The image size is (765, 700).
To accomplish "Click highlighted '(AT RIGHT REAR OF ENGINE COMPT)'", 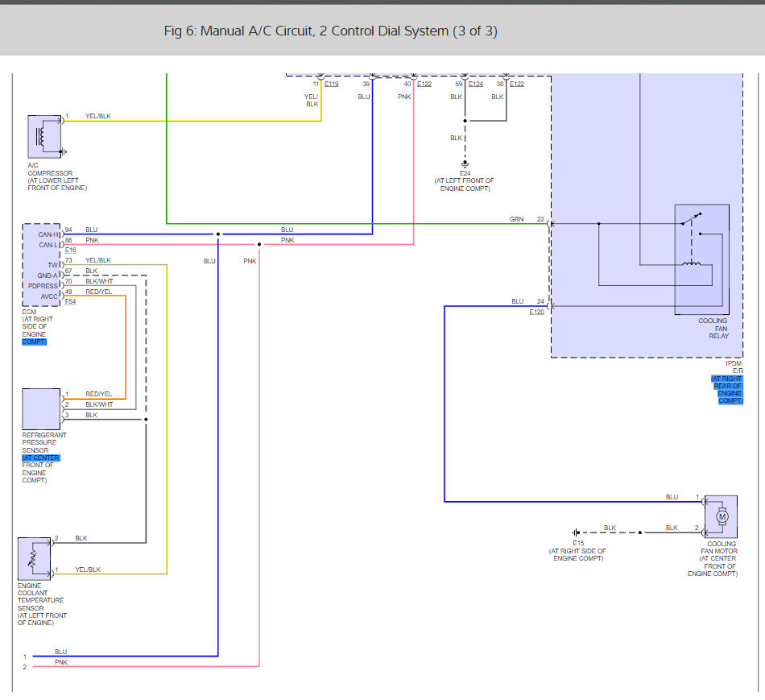I will click(727, 390).
